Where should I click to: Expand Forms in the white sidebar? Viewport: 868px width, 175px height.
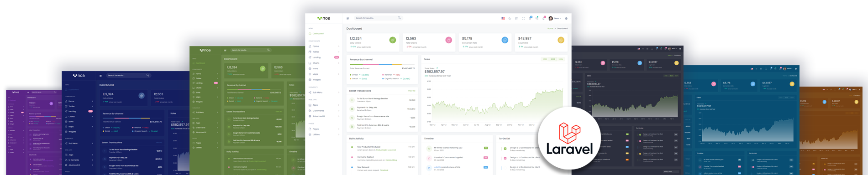pyautogui.click(x=324, y=46)
